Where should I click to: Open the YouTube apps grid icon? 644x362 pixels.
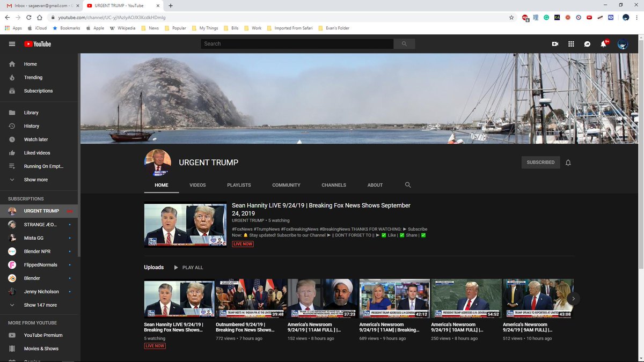(571, 44)
